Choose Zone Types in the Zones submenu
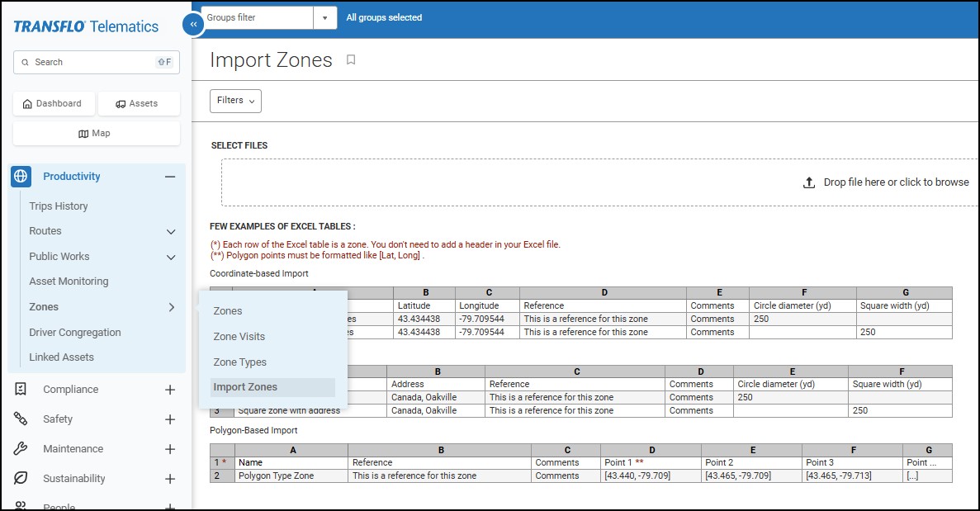This screenshot has width=980, height=511. (x=240, y=362)
